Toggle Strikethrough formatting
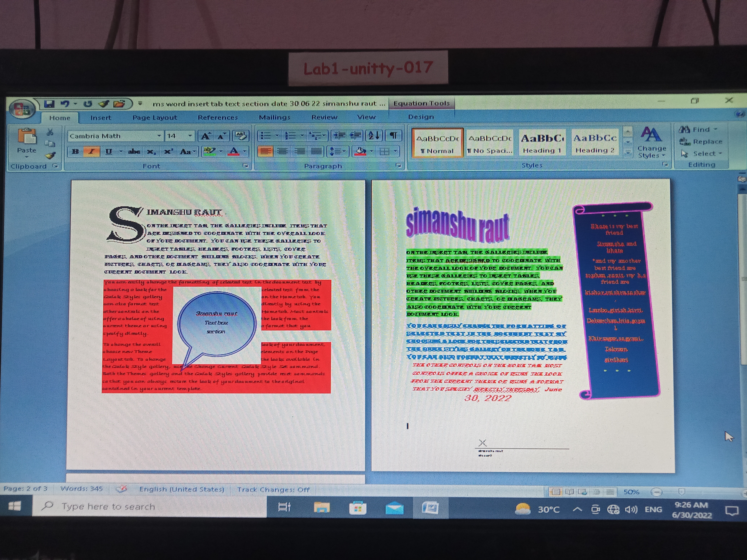The image size is (747, 560). click(134, 151)
